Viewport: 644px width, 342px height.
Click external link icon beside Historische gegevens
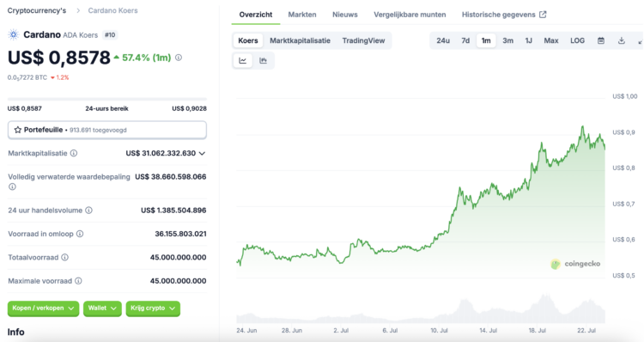[x=543, y=15]
